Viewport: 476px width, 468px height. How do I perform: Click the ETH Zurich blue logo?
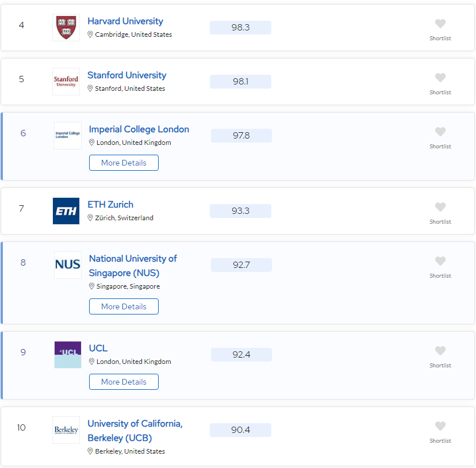[66, 211]
